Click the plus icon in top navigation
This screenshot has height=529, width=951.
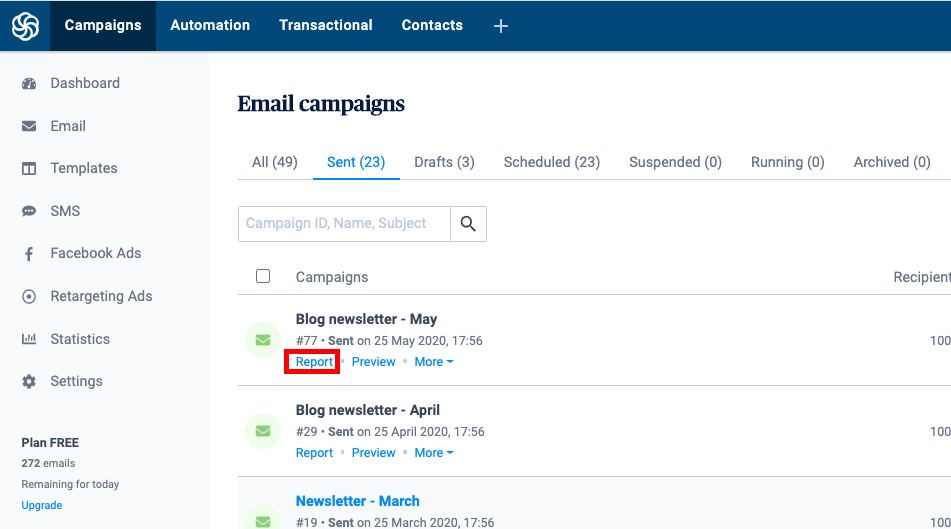[x=501, y=26]
